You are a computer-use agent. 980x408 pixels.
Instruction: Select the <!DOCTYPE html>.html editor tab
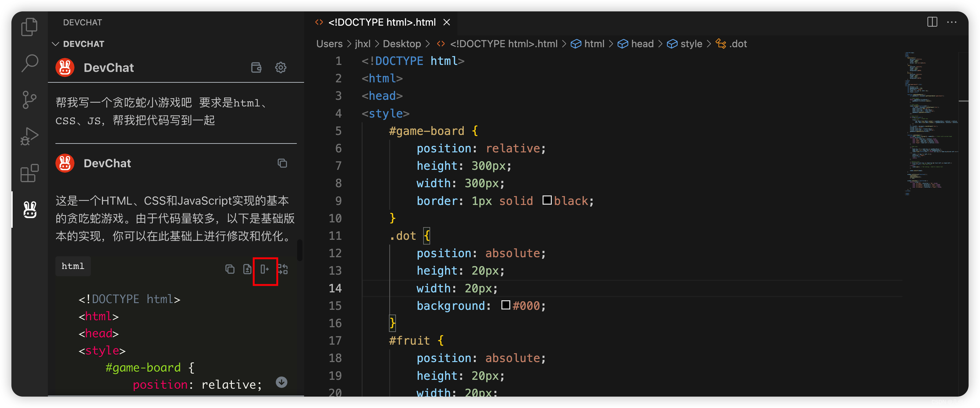382,22
